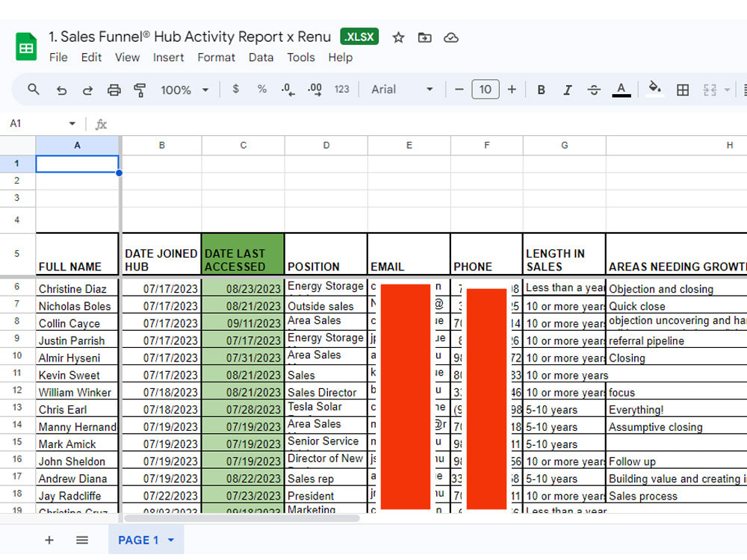Click the .XLSX file format badge
Viewport: 747px width, 560px height.
pos(359,37)
